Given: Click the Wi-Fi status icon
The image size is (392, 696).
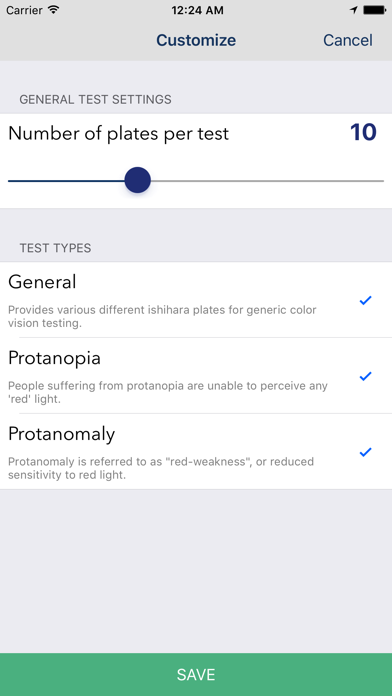Looking at the screenshot, I should tap(54, 10).
